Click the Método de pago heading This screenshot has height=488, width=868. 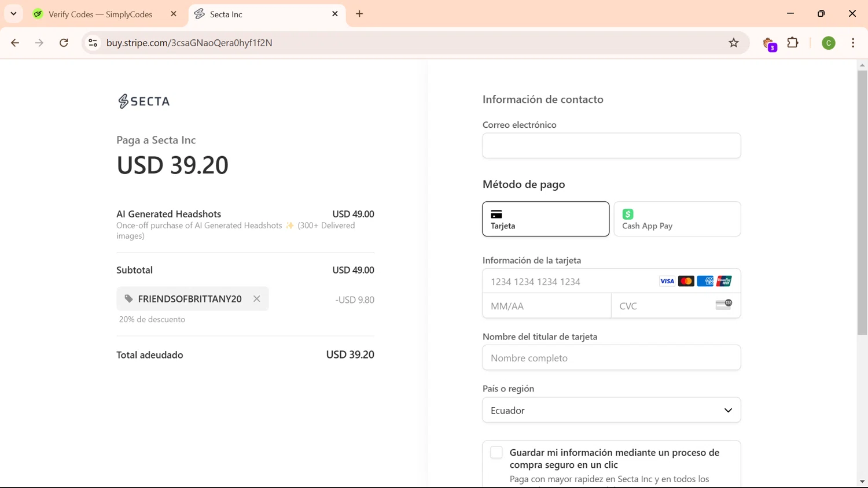click(x=524, y=184)
